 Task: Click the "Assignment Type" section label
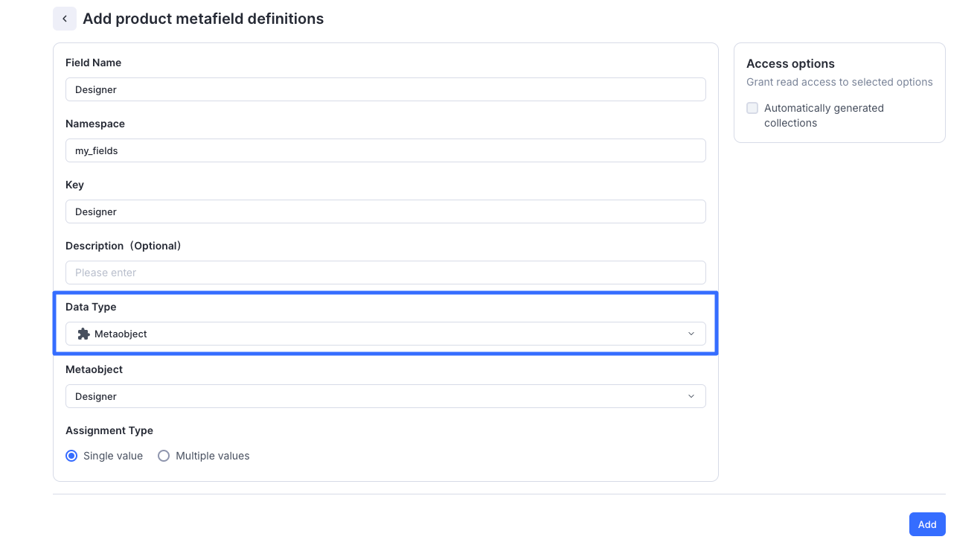(x=109, y=430)
